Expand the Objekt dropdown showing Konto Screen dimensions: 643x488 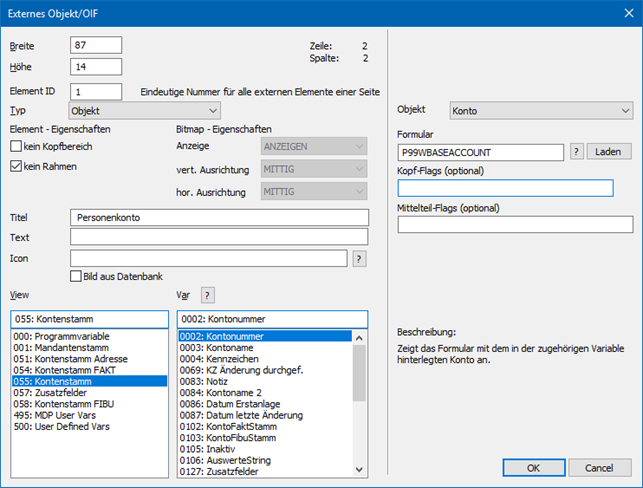click(541, 110)
